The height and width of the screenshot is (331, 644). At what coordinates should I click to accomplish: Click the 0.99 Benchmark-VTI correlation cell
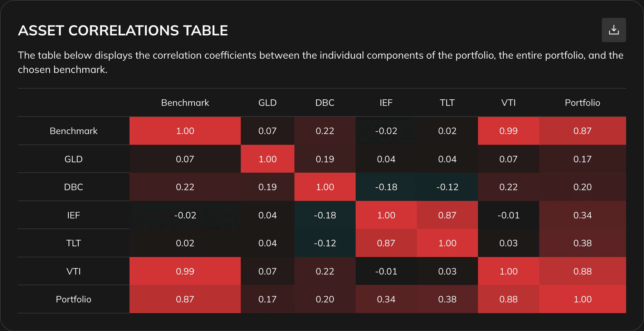508,131
